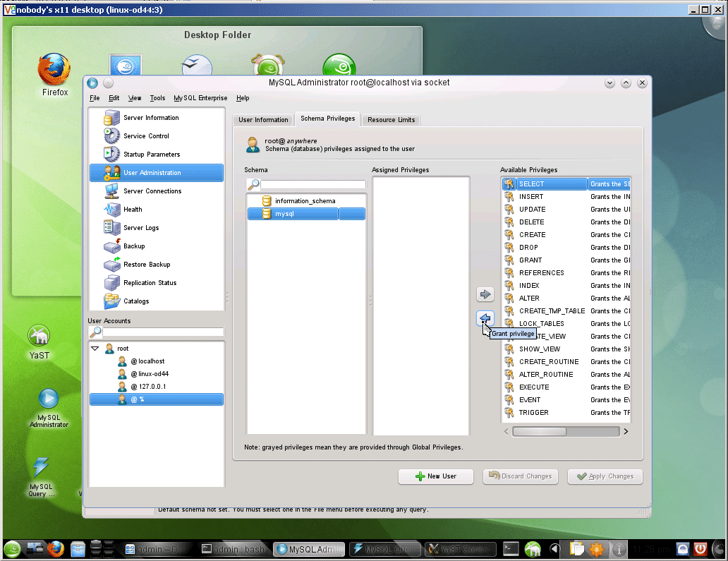Click the revoke privilege right-arrow button
Image resolution: width=728 pixels, height=561 pixels.
click(485, 294)
